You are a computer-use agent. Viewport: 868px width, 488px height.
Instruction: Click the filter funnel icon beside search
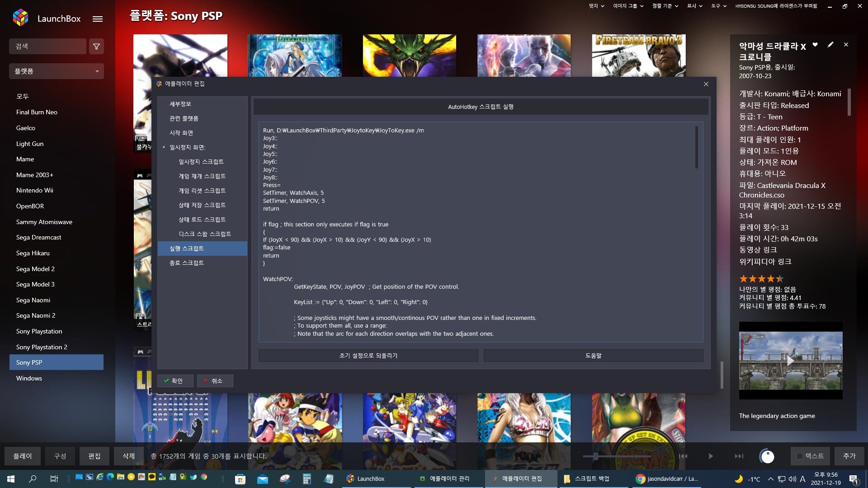[96, 47]
